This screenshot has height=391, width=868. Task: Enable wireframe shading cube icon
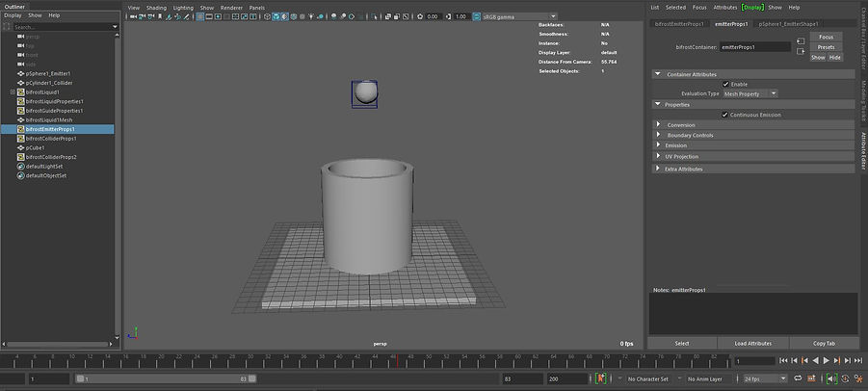coord(268,16)
